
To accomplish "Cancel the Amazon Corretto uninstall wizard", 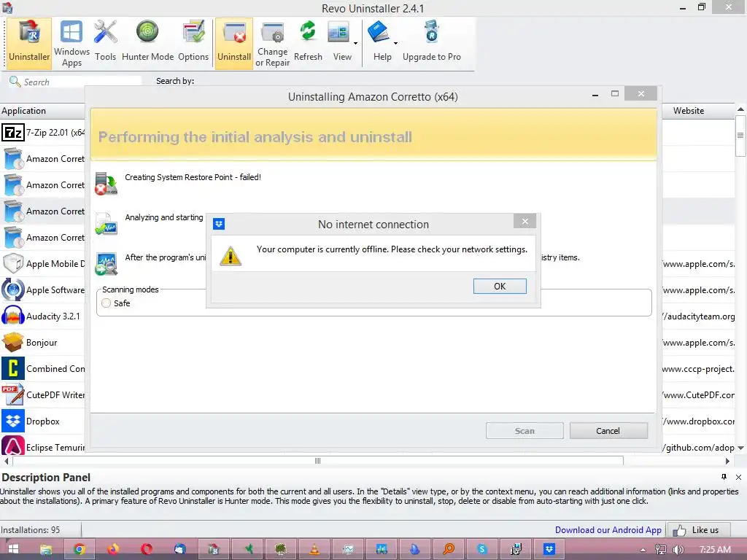I will point(608,430).
